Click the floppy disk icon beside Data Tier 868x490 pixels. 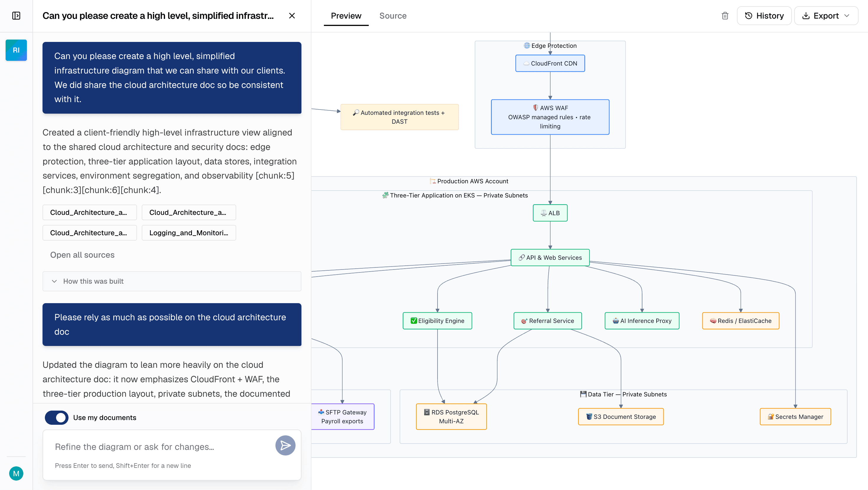(x=583, y=394)
